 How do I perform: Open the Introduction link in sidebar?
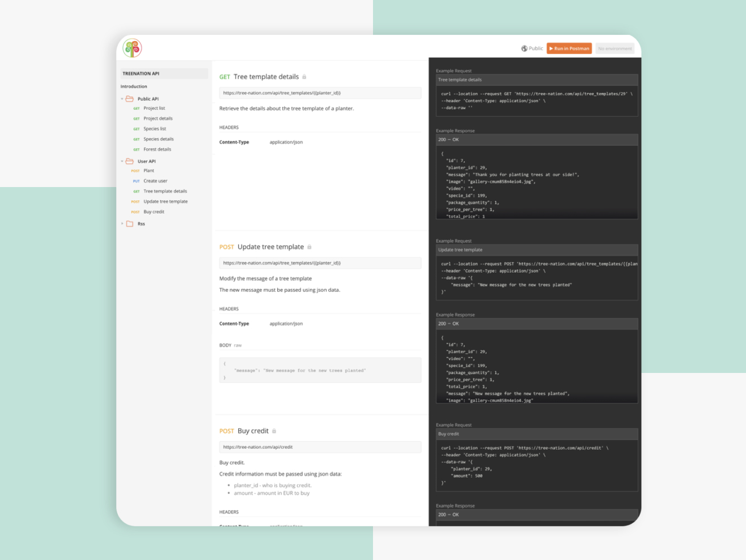134,86
